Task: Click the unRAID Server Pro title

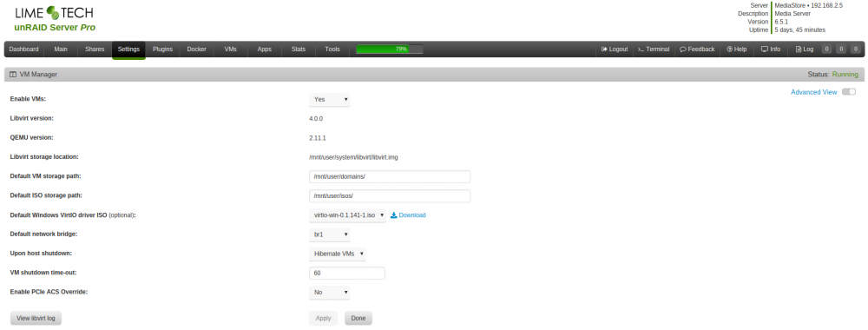Action: [55, 27]
